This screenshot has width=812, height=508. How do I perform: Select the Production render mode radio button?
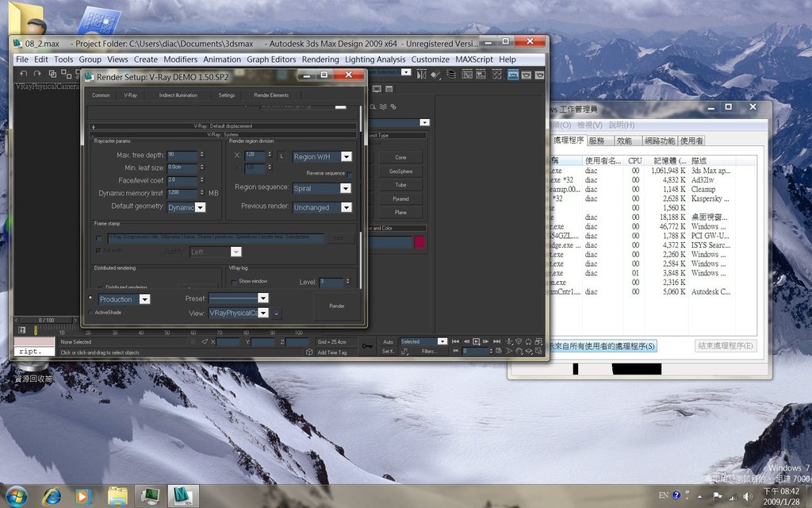pos(90,298)
